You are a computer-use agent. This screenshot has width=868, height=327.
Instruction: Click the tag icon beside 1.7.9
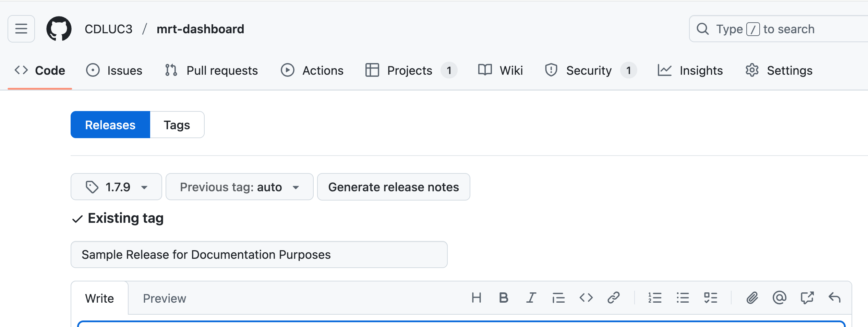click(x=92, y=187)
